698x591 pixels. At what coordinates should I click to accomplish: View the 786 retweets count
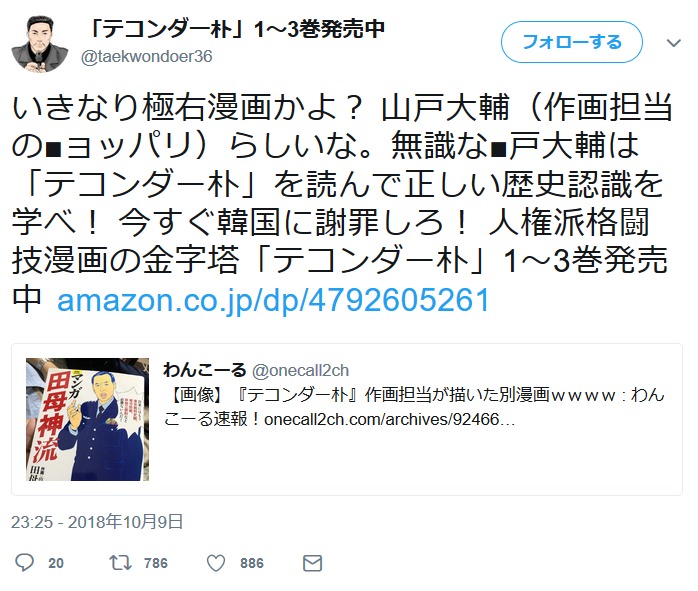(156, 563)
